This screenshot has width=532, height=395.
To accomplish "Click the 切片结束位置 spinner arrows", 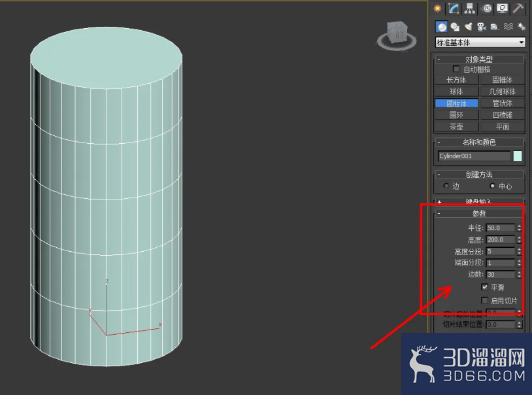I will [519, 324].
